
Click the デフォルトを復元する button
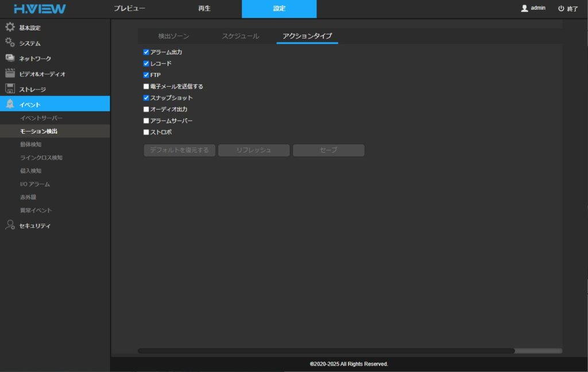tap(179, 150)
